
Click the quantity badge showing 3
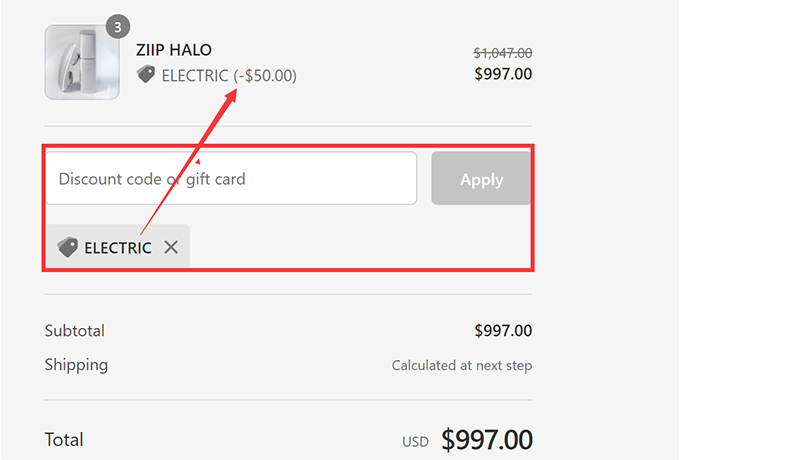[117, 27]
